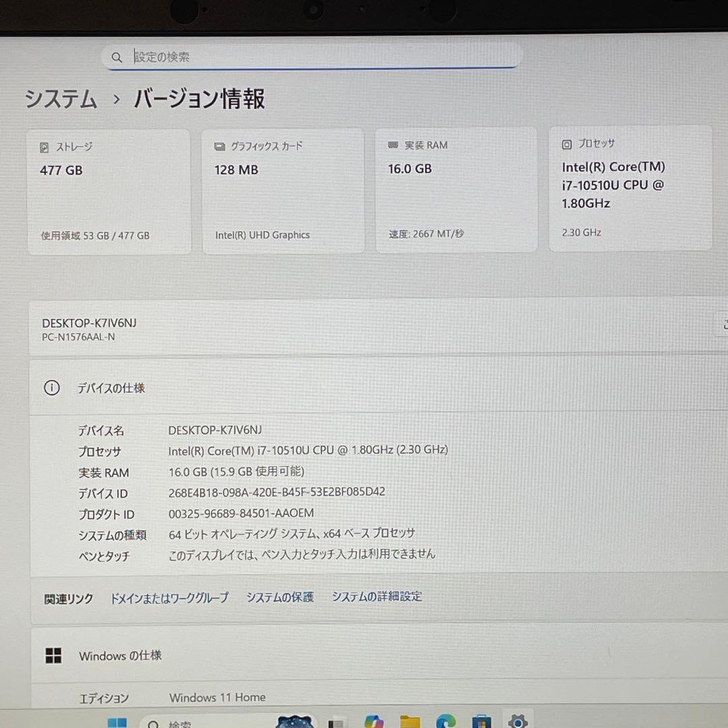Viewport: 728px width, 728px height.
Task: Click the processor chip icon
Action: point(567,144)
